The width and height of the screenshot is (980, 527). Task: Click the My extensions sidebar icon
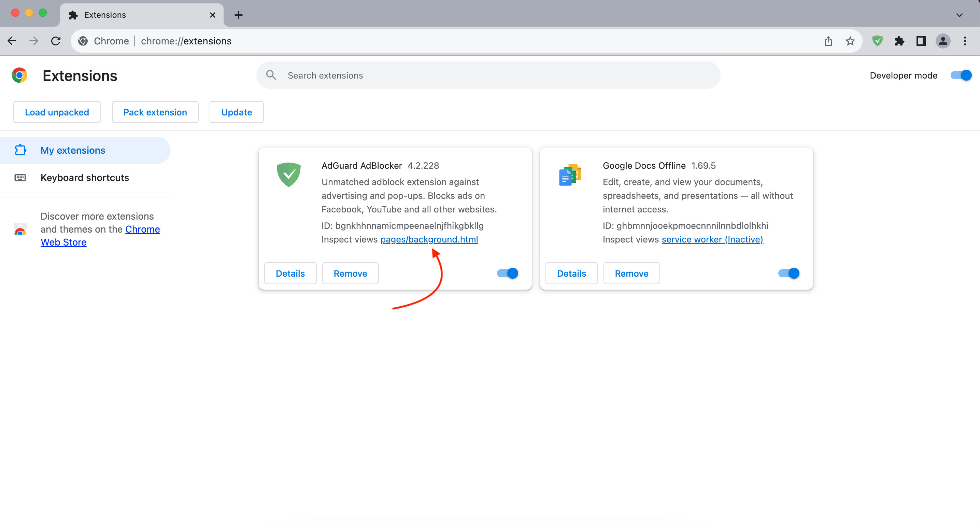(x=20, y=150)
